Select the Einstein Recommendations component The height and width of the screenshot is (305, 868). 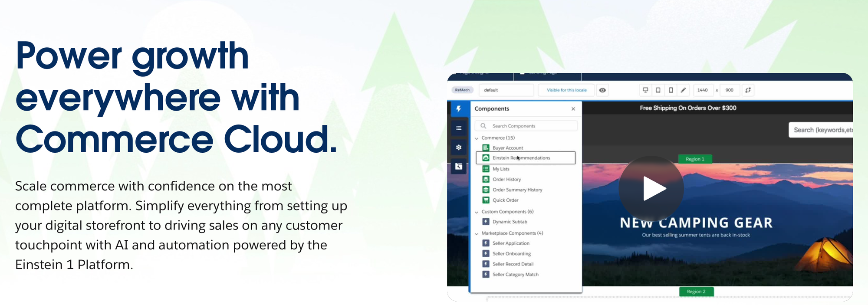(x=526, y=158)
